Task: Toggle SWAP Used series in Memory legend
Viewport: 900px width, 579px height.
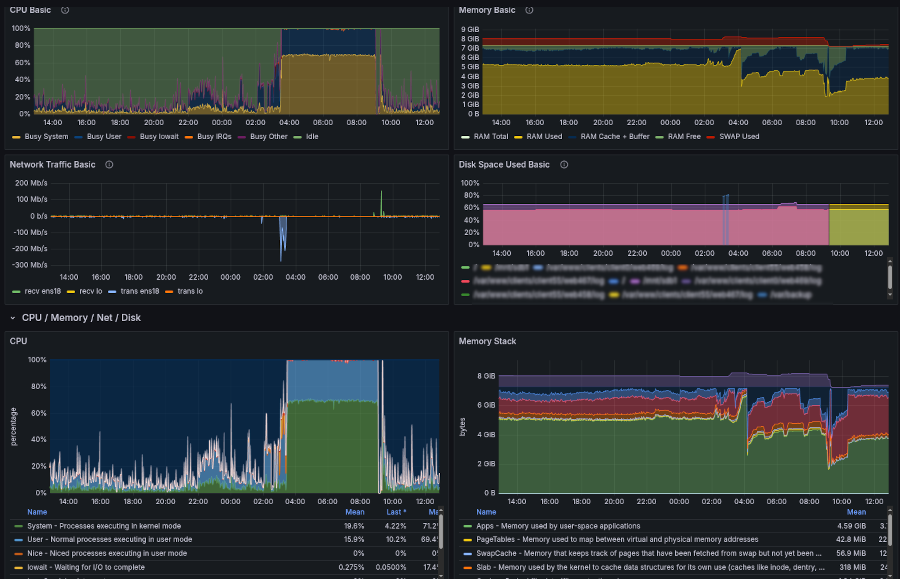Action: pos(738,136)
